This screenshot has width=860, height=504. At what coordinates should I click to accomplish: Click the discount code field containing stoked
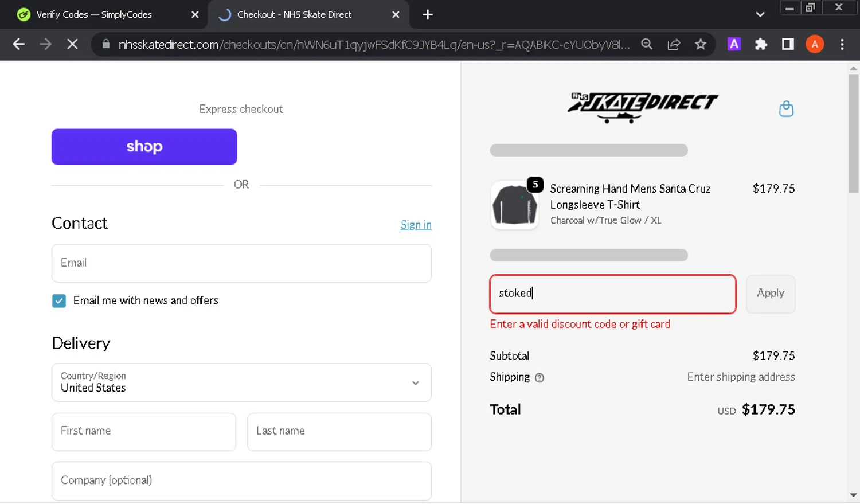(x=613, y=294)
